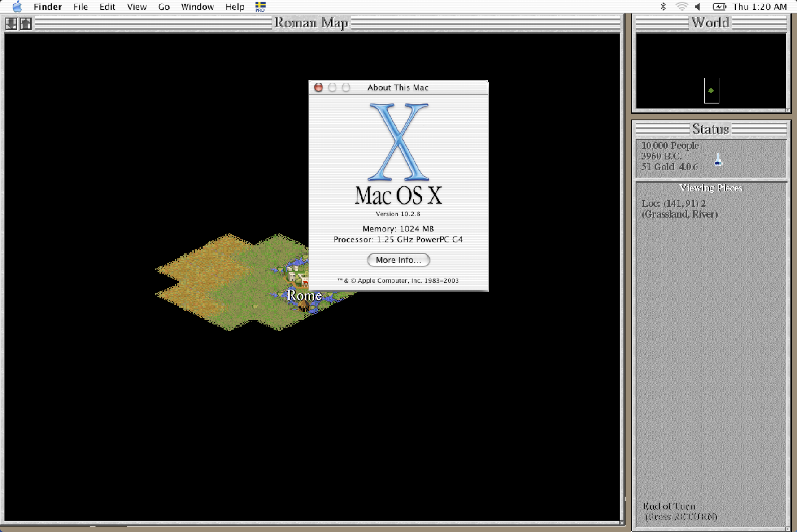Screen dimensions: 797x532
Task: Click the World window title
Action: tap(710, 22)
